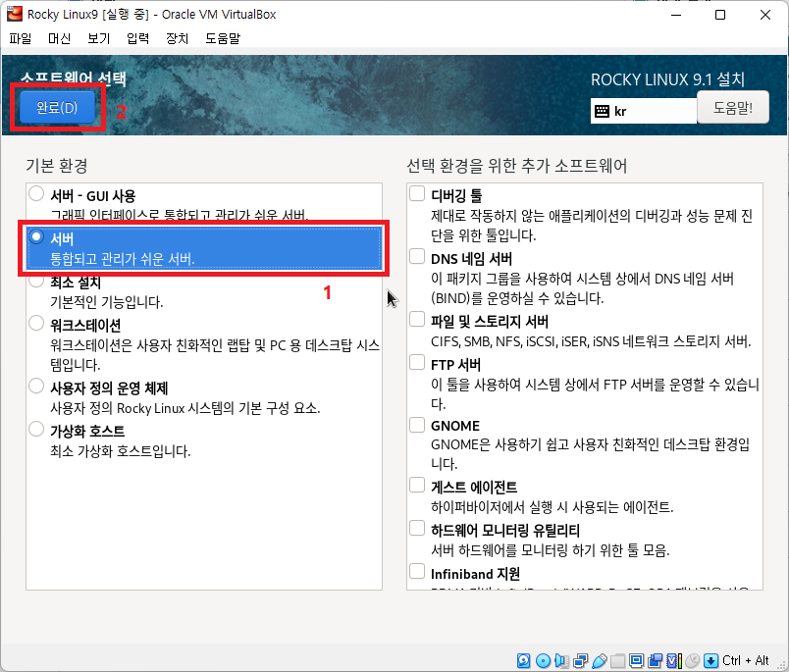Screen dimensions: 789x672
Task: Click the CPU virtualization status icon
Action: point(674,660)
